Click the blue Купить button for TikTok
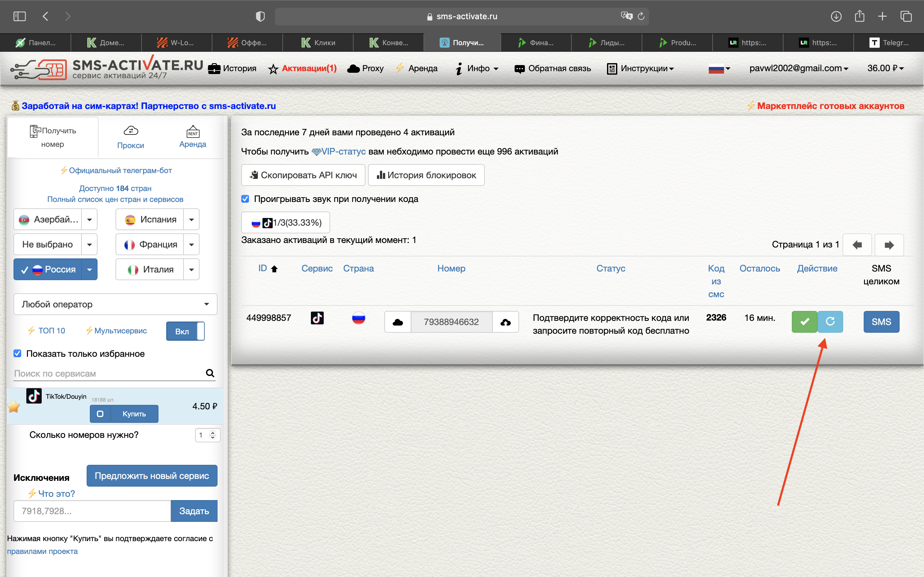The width and height of the screenshot is (924, 577). [x=134, y=414]
